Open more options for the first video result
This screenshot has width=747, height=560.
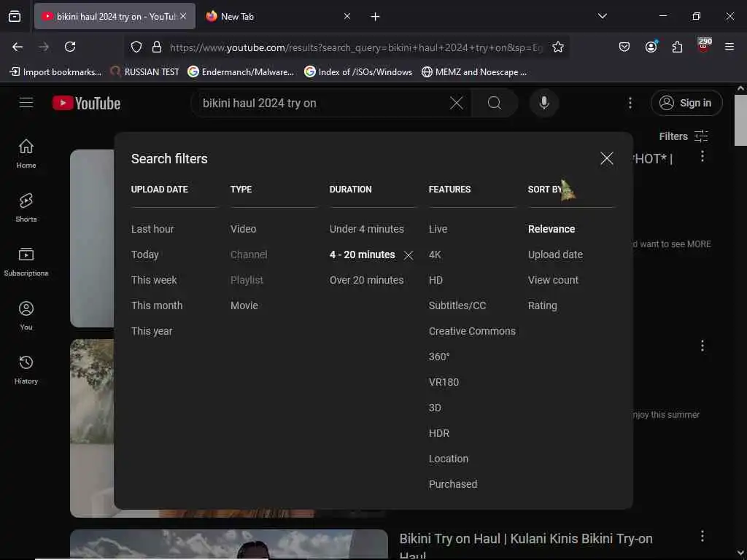click(x=703, y=156)
